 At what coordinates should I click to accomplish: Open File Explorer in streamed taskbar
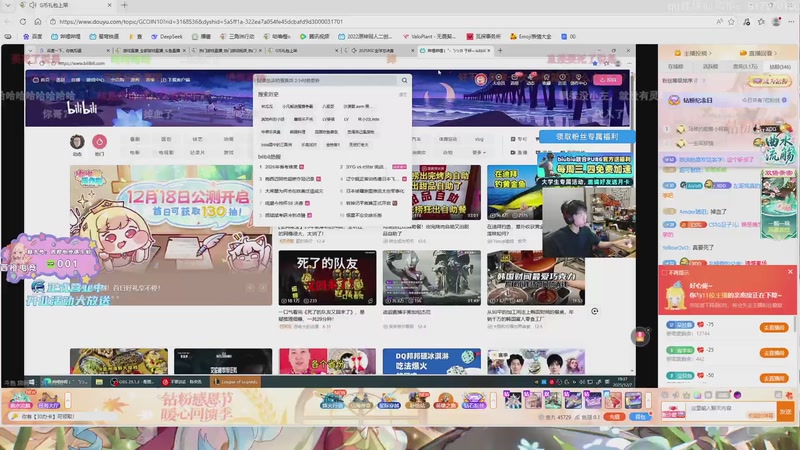[x=99, y=382]
